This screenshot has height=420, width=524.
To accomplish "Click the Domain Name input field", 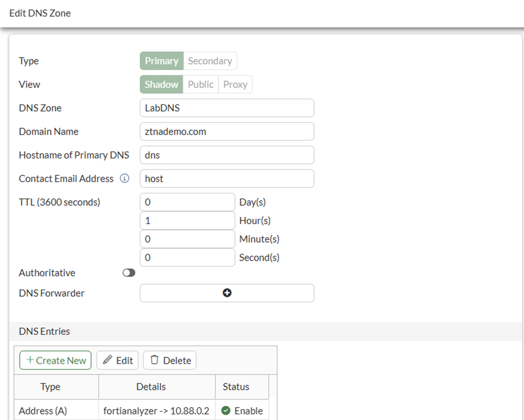I will pyautogui.click(x=227, y=132).
